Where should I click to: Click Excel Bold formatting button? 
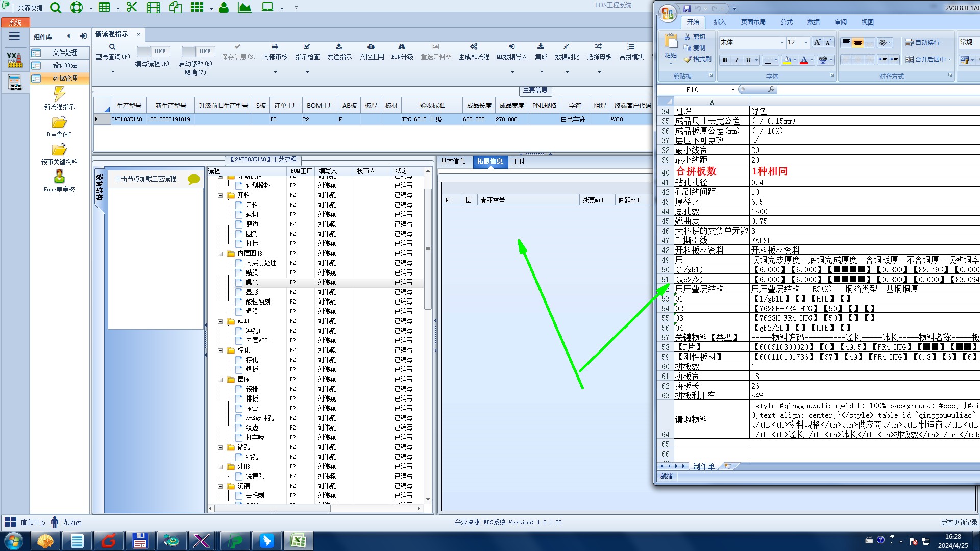[725, 60]
